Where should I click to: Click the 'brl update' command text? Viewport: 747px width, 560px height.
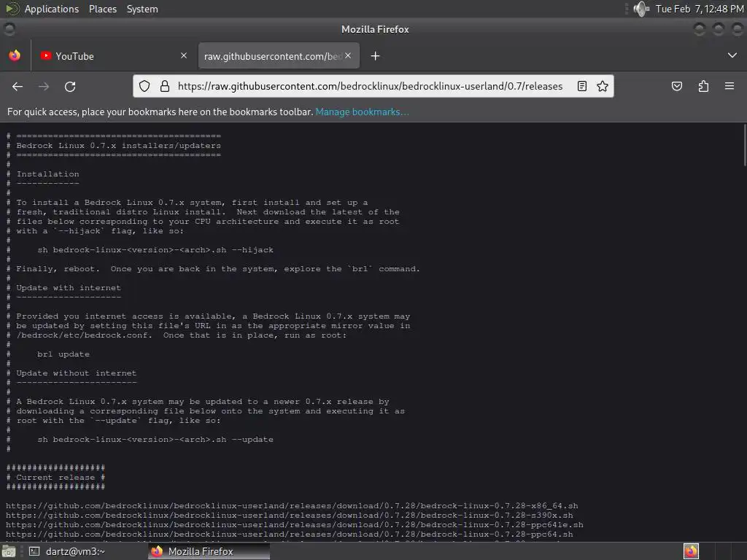(63, 354)
